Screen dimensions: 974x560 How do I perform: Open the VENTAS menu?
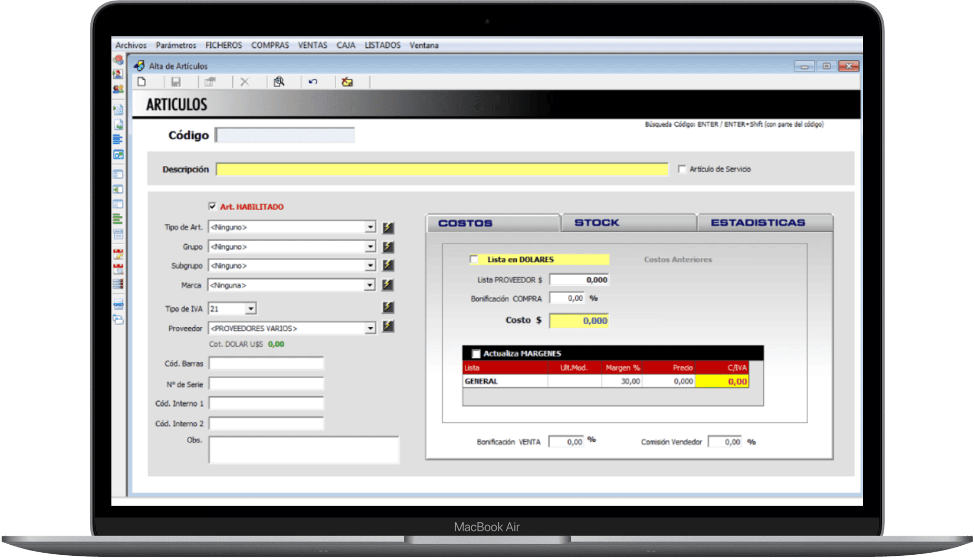312,45
